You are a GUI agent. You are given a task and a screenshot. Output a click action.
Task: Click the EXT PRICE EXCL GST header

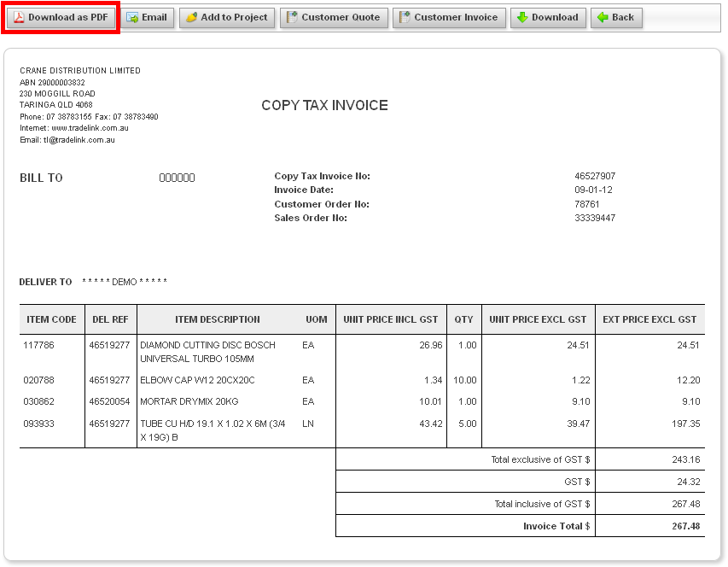point(649,319)
